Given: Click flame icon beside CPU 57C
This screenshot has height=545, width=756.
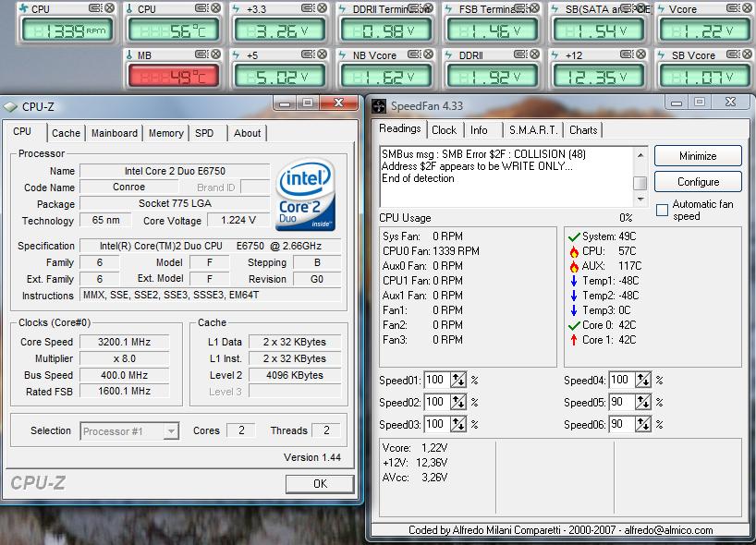Looking at the screenshot, I should pos(574,251).
